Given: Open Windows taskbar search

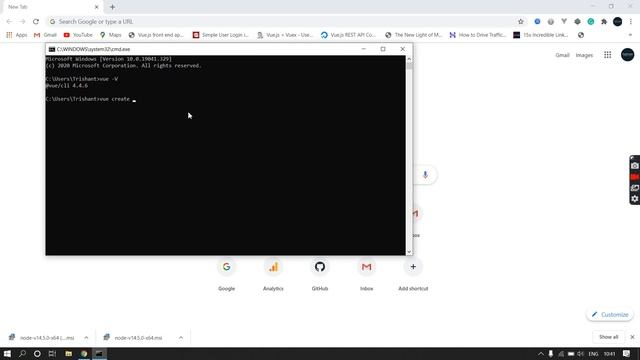Looking at the screenshot, I should [x=22, y=353].
